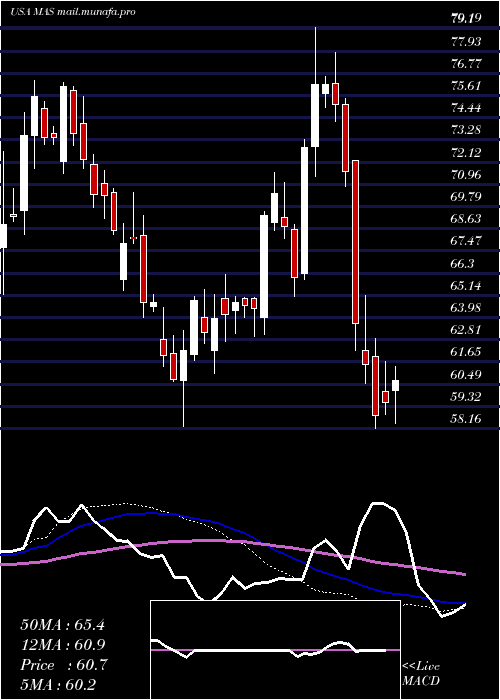Select the 70.96 price axis label

[x=466, y=174]
